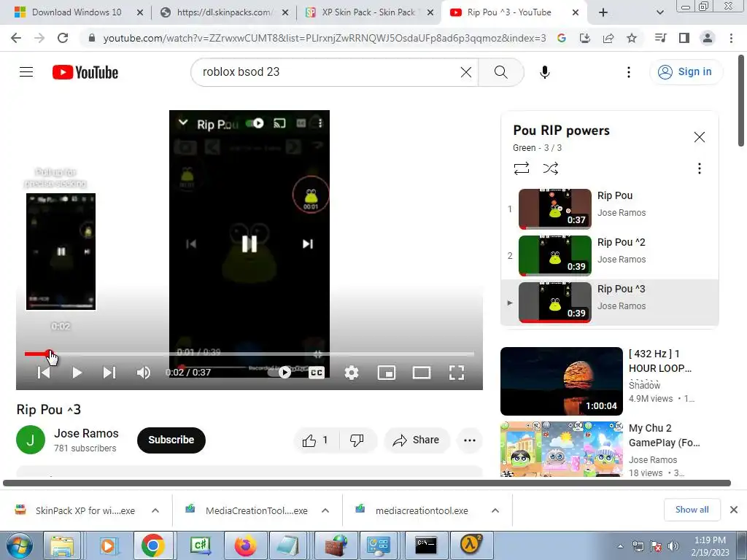Click the address bar URL
Viewport: 747px width, 560px height.
pyautogui.click(x=325, y=38)
